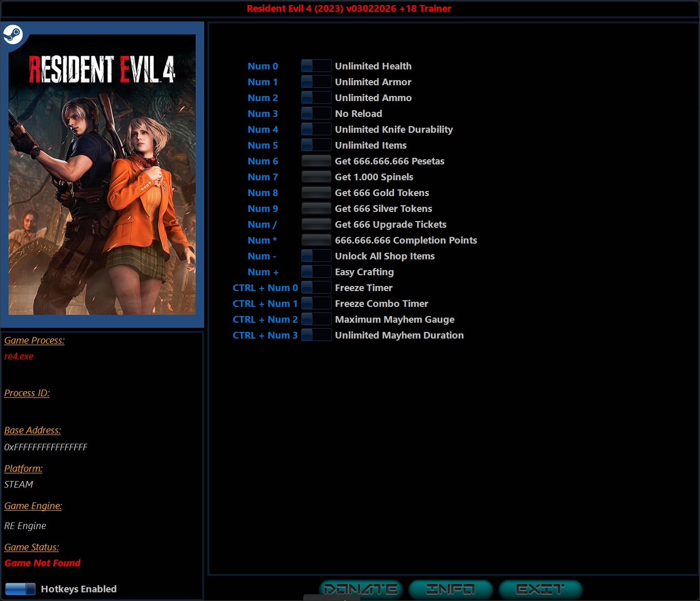
Task: Activate Get 666.666.666 Pesetas
Action: tap(316, 160)
